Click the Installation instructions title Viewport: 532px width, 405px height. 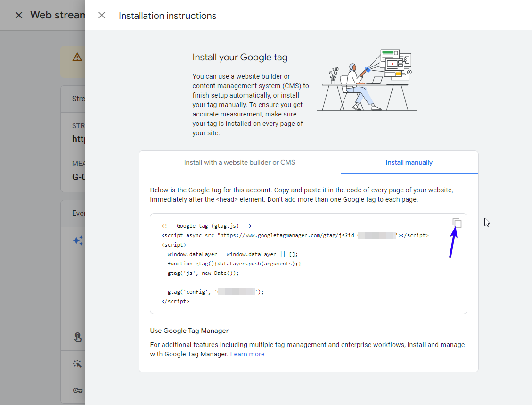point(167,16)
